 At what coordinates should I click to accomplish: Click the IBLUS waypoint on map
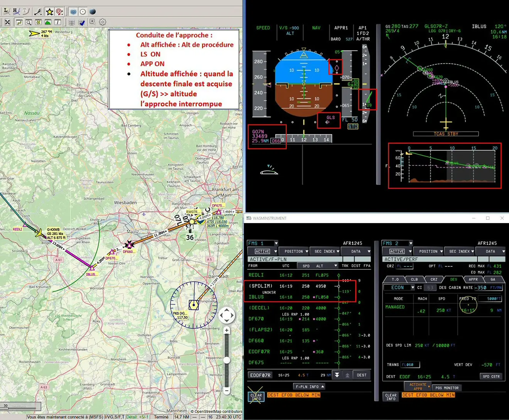(92, 267)
